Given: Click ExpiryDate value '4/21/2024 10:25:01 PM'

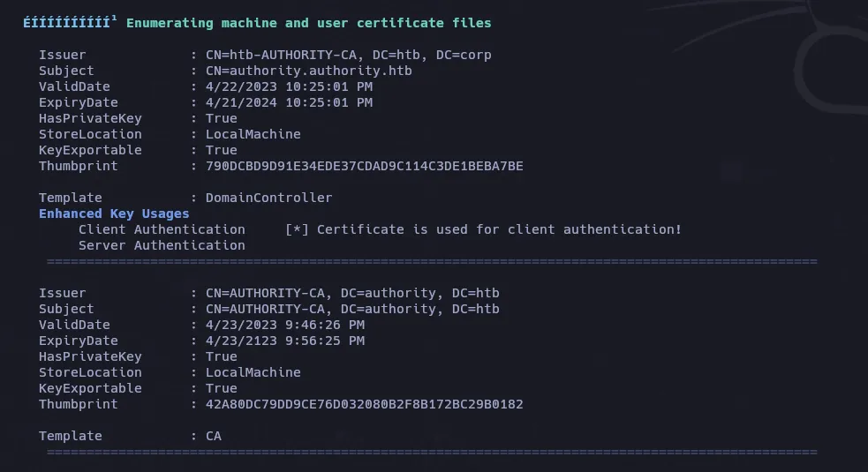Looking at the screenshot, I should (x=289, y=103).
